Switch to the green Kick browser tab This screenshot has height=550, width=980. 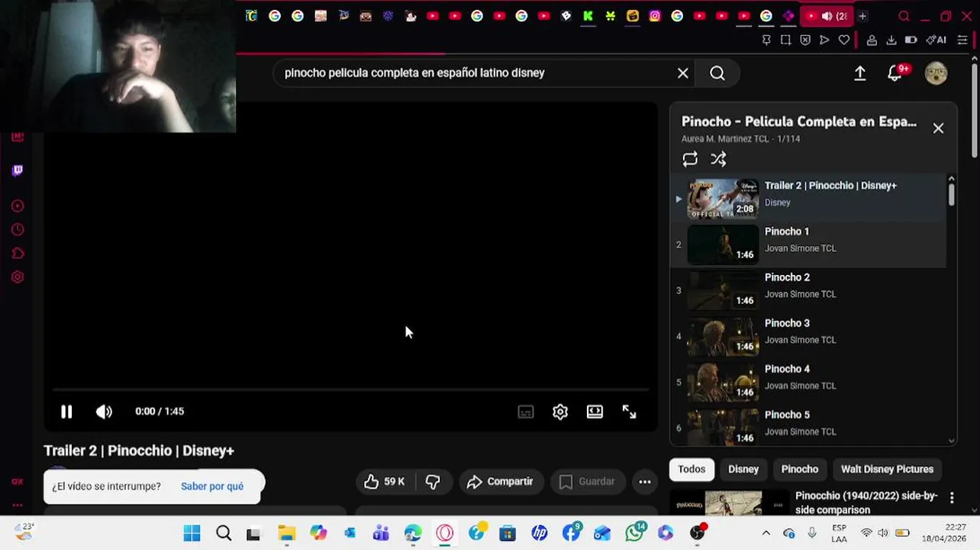pos(588,16)
